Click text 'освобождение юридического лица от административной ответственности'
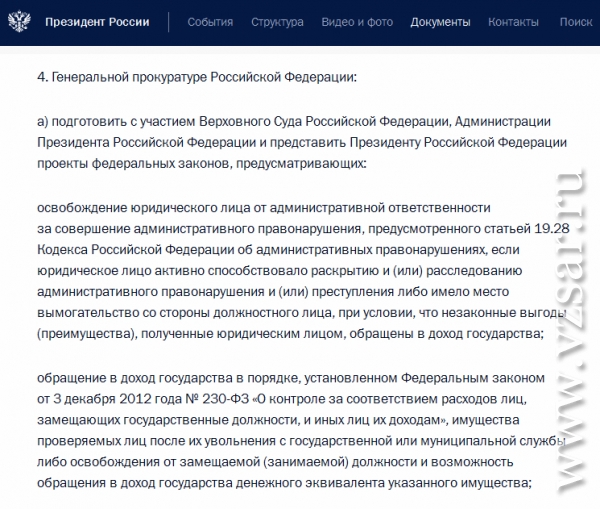Viewport: 600px width, 509px height. (264, 208)
